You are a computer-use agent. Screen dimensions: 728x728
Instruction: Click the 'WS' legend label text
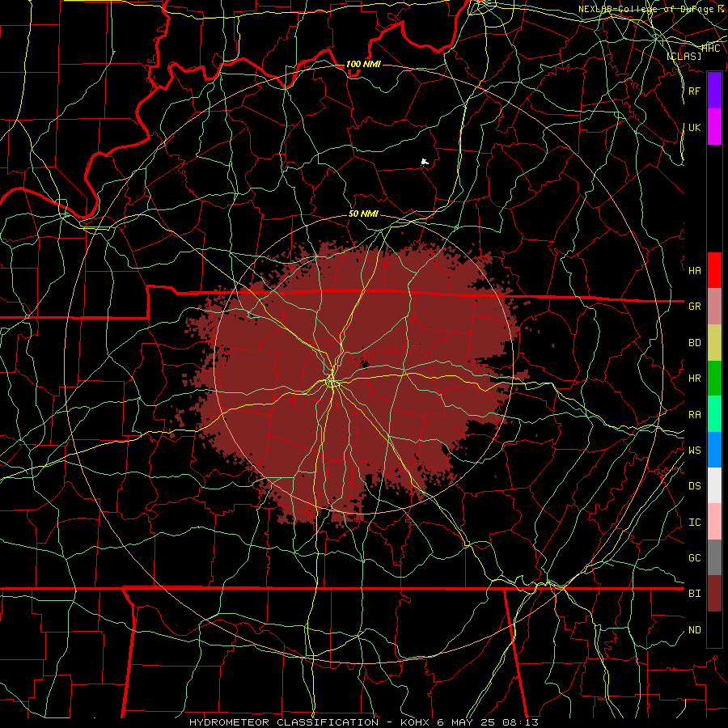click(x=694, y=451)
